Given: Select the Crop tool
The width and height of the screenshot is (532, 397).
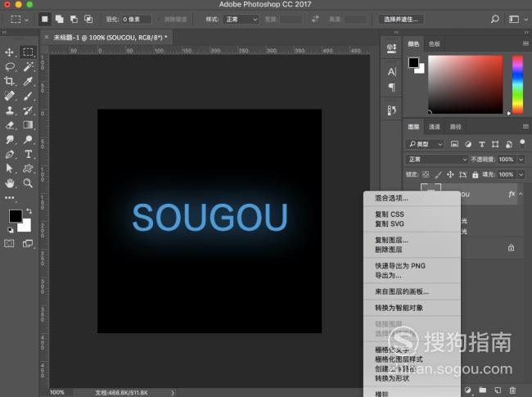Looking at the screenshot, I should pos(9,81).
